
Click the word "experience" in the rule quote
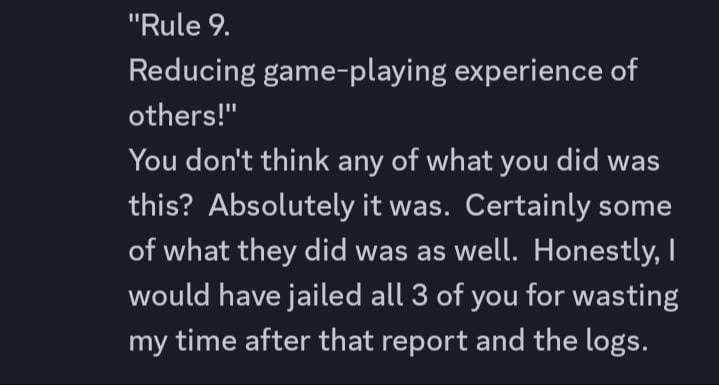click(x=527, y=72)
